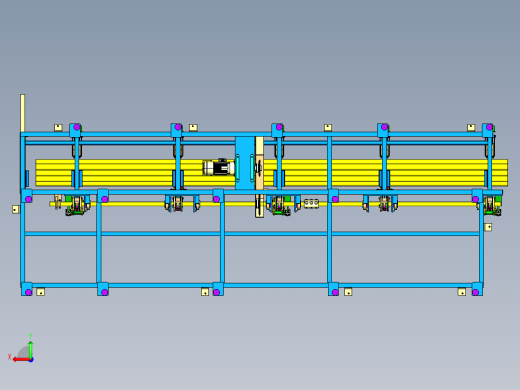Click the red X axis arrow of triad
Image resolution: width=520 pixels, height=390 pixels.
point(22,360)
